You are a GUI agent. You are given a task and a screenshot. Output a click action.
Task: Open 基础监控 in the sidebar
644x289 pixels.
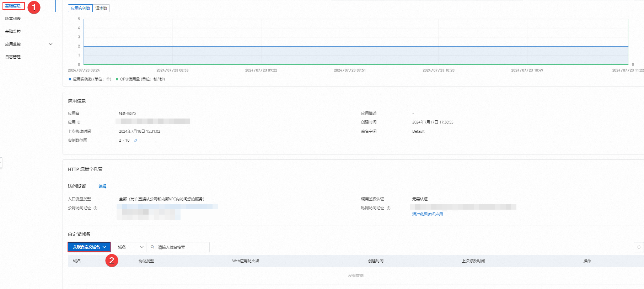click(x=13, y=31)
